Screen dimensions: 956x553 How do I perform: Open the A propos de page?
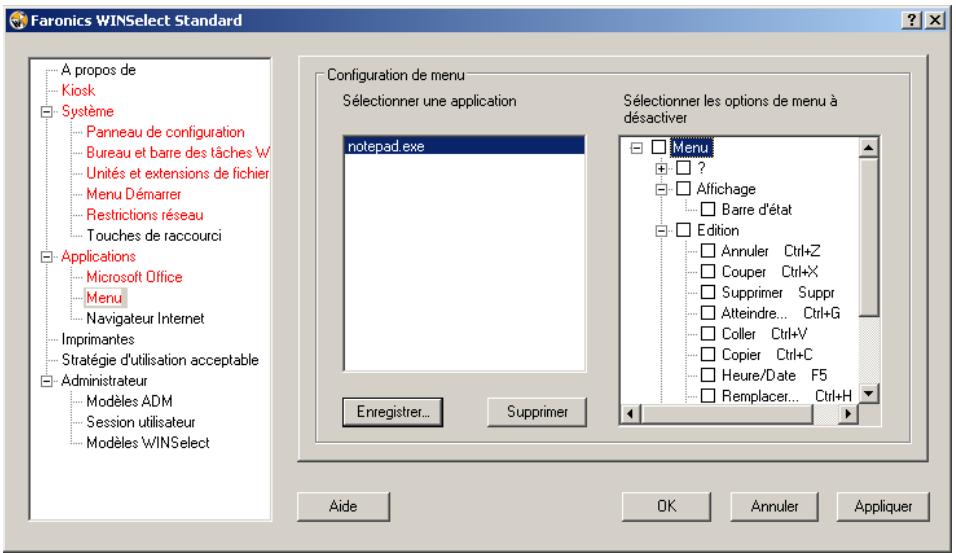[x=98, y=70]
